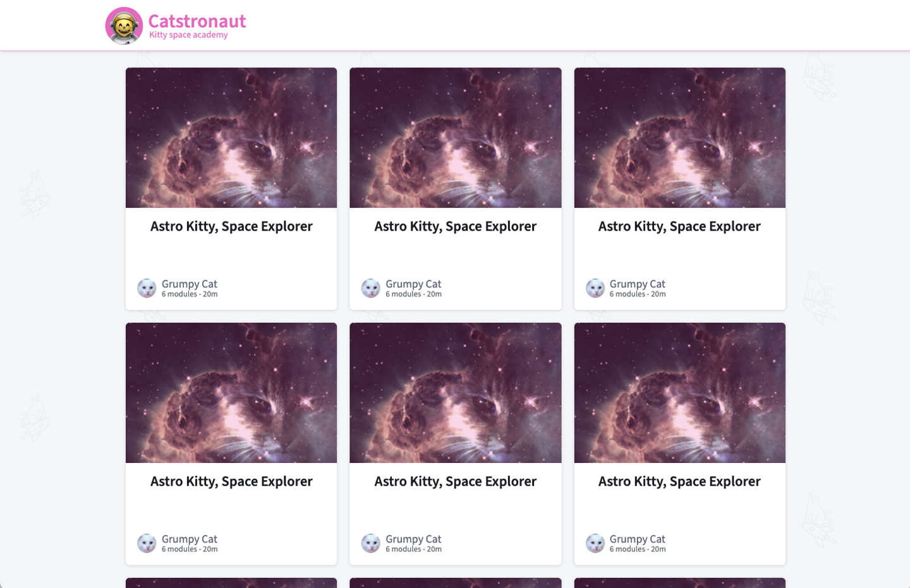Click Grumpy Cat avatar in top-left card
The height and width of the screenshot is (588, 910).
(x=147, y=288)
